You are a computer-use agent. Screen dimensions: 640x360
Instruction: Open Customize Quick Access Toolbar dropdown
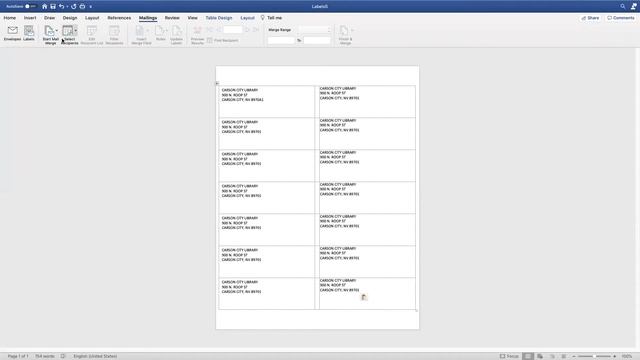90,7
